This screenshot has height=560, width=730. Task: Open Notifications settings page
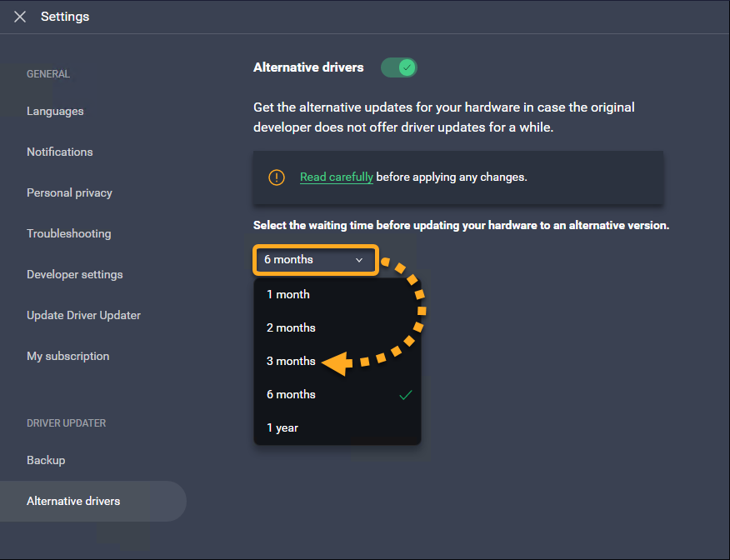[60, 152]
